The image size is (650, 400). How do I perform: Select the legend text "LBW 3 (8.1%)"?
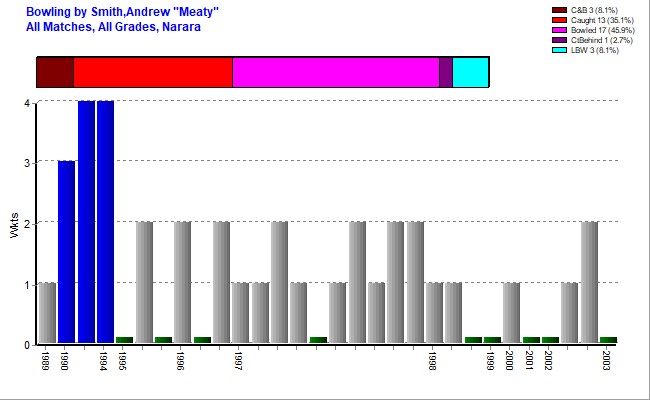point(594,50)
